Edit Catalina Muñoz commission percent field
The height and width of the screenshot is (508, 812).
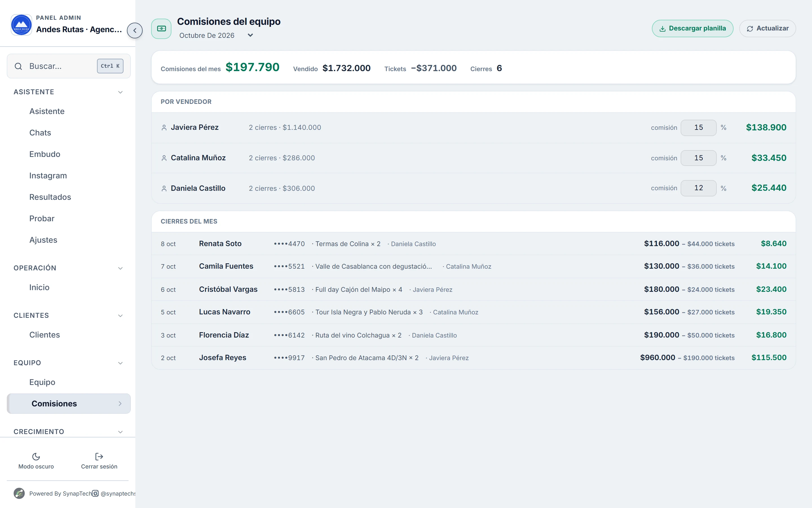(698, 158)
